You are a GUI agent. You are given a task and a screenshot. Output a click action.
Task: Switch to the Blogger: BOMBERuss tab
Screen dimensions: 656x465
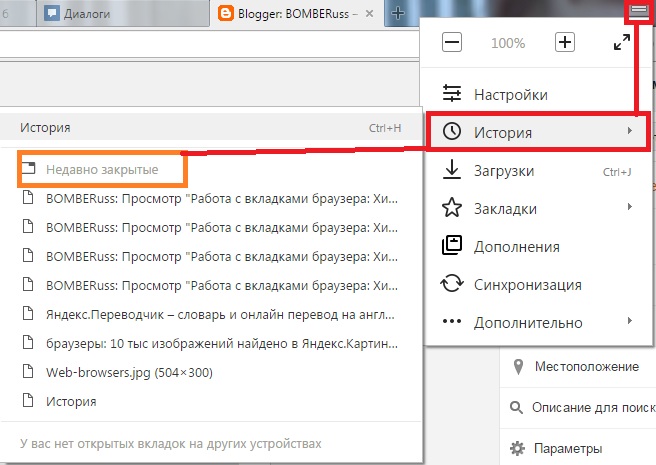[297, 14]
